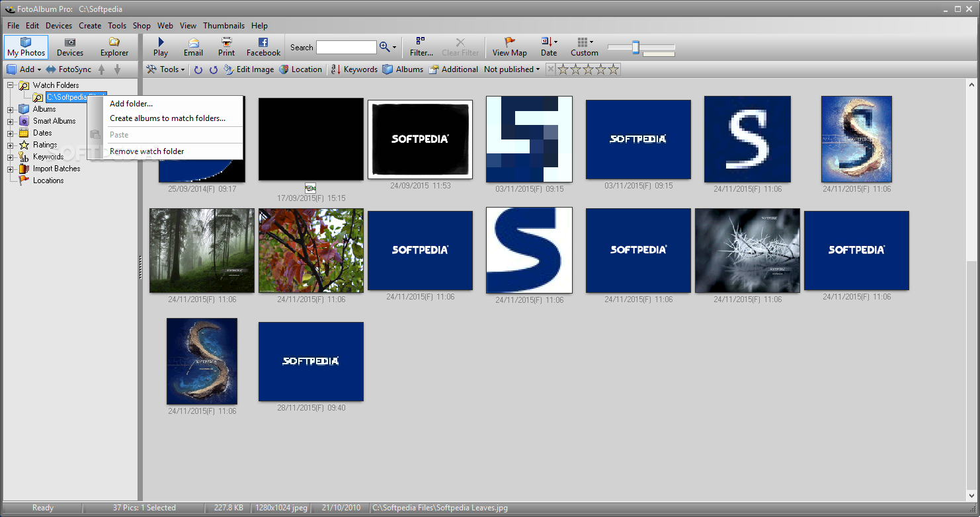980x517 pixels.
Task: Switch to Devices view
Action: coord(70,47)
